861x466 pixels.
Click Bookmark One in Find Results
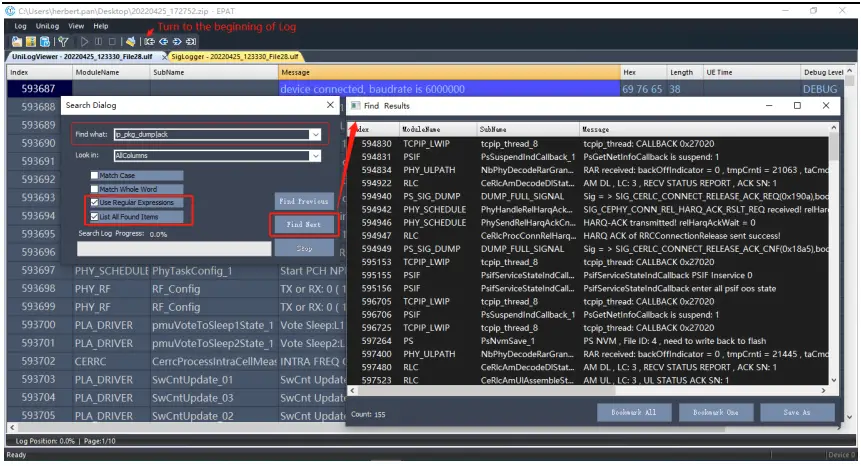715,412
